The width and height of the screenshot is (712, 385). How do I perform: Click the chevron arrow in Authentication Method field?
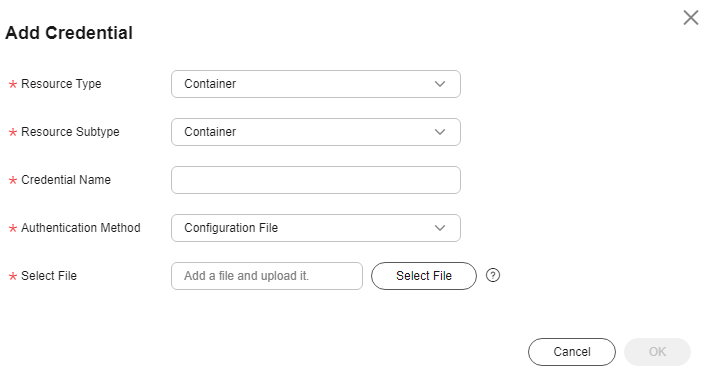[x=440, y=228]
